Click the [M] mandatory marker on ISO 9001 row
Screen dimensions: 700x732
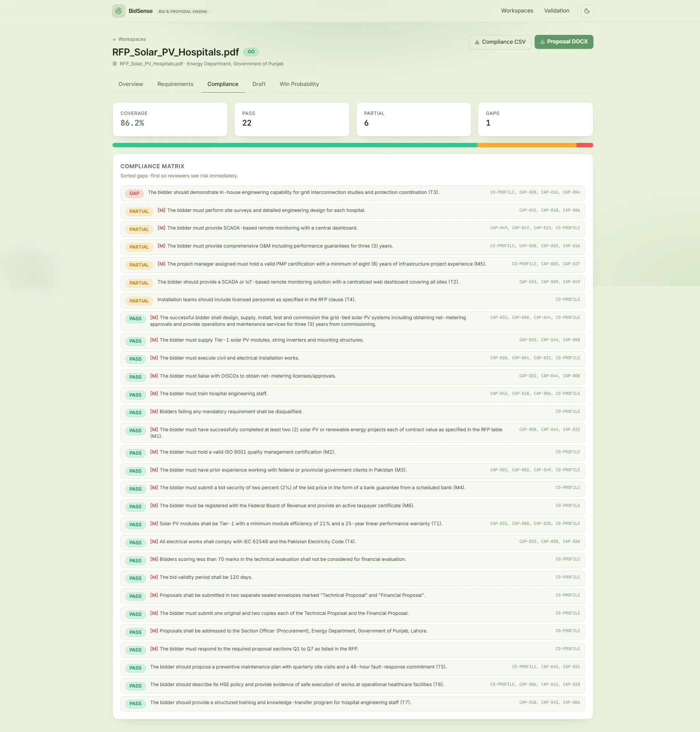click(x=154, y=452)
